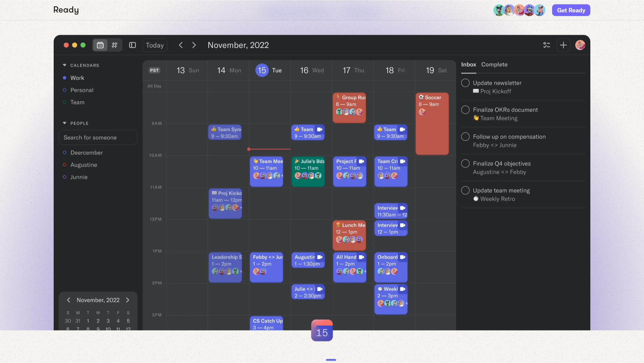Toggle the Personal calendar color dot
This screenshot has width=644, height=363.
(x=64, y=90)
